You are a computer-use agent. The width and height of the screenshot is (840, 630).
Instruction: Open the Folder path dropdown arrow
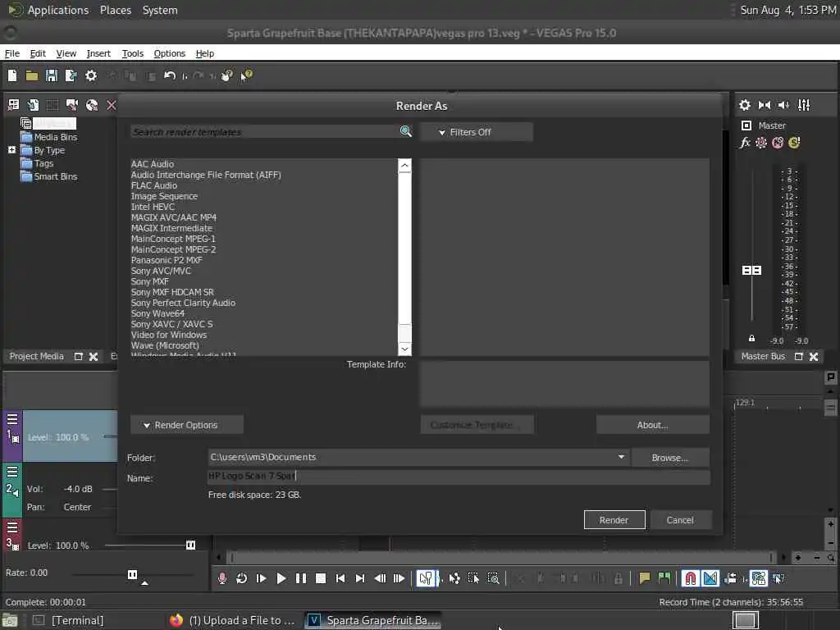pyautogui.click(x=621, y=457)
